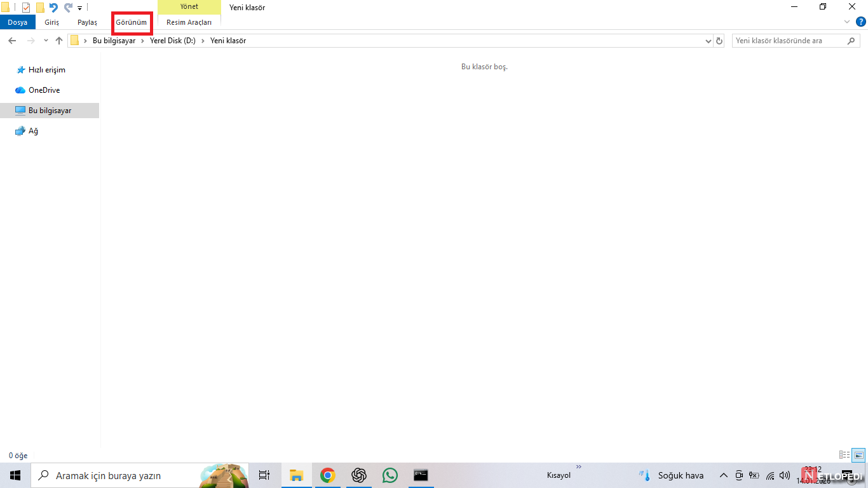Image resolution: width=868 pixels, height=488 pixels.
Task: Switch to the Paylaş ribbon tab
Action: (88, 22)
